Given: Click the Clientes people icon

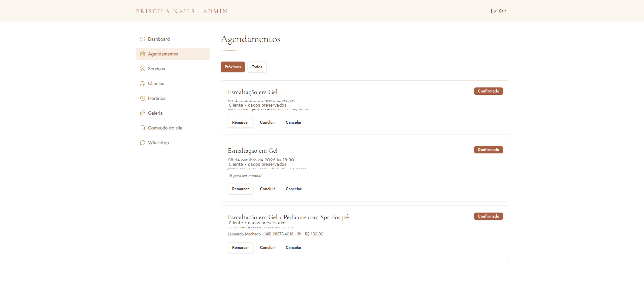Looking at the screenshot, I should (143, 83).
